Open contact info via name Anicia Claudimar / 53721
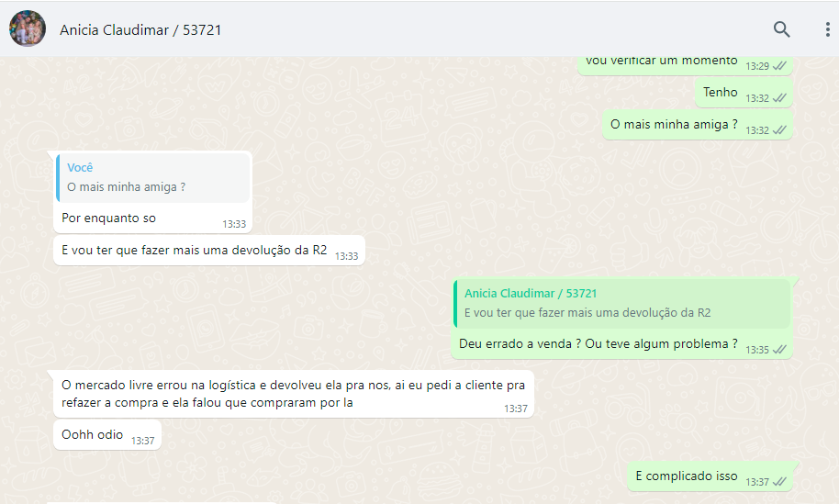This screenshot has height=504, width=839. pos(140,30)
